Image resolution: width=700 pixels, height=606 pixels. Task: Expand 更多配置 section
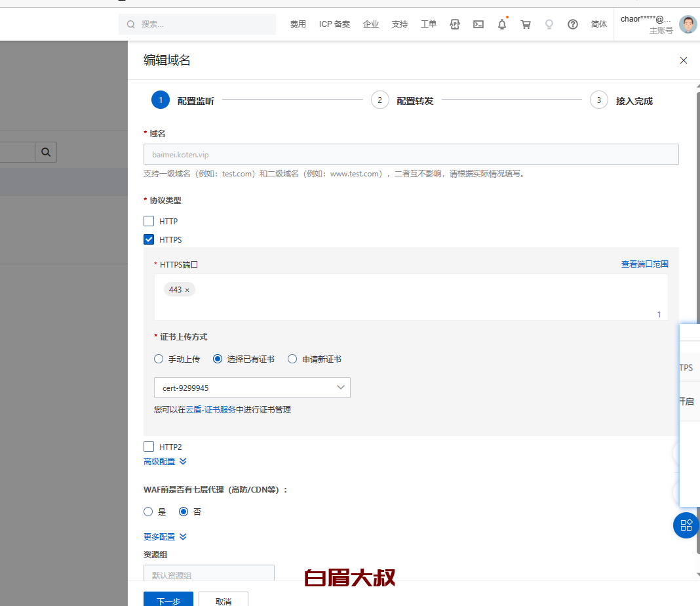coord(165,536)
